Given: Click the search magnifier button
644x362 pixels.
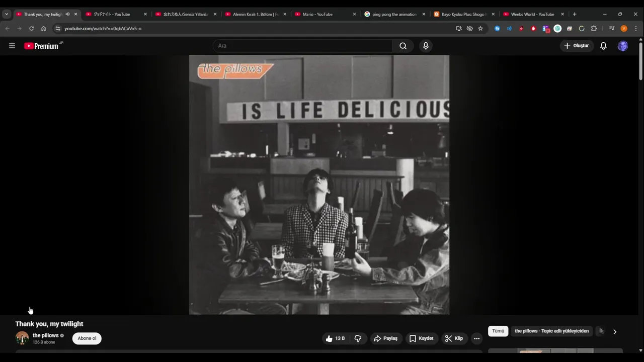Looking at the screenshot, I should [x=403, y=46].
